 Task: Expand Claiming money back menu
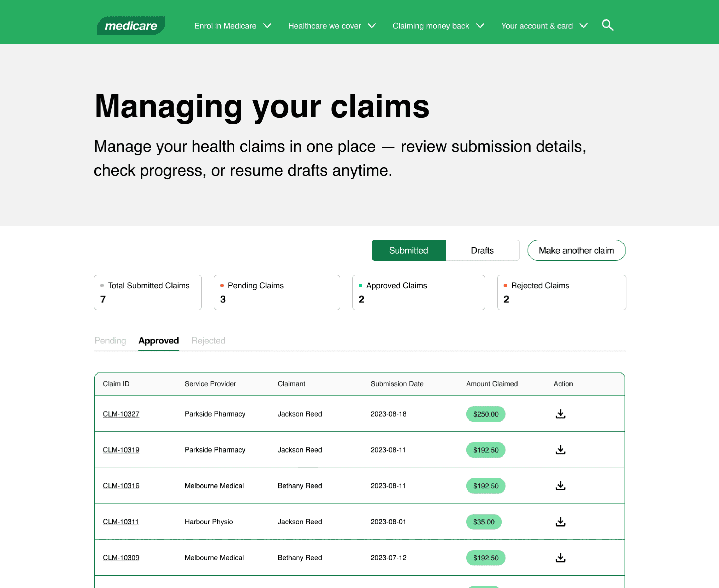[x=438, y=26]
